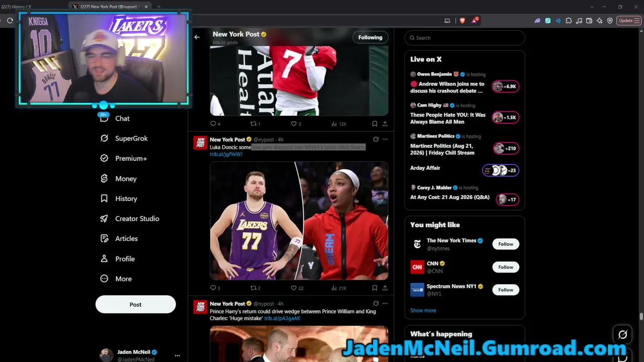Reply to the Luka Doncic post
The image size is (644, 362).
[215, 288]
